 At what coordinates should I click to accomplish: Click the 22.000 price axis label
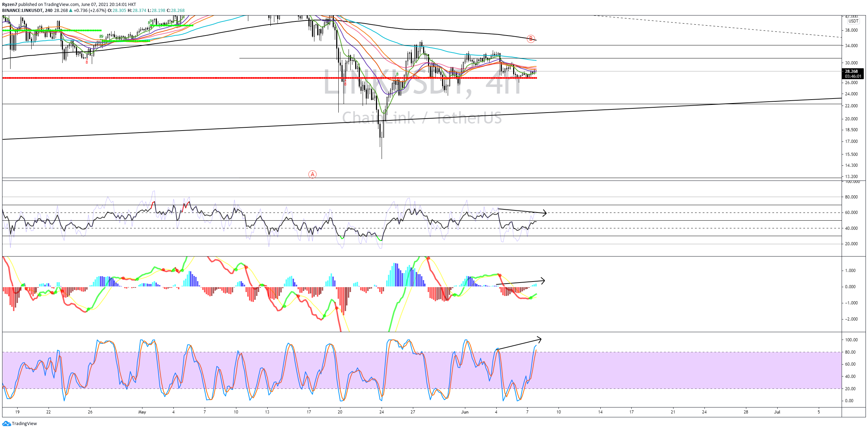tap(851, 106)
